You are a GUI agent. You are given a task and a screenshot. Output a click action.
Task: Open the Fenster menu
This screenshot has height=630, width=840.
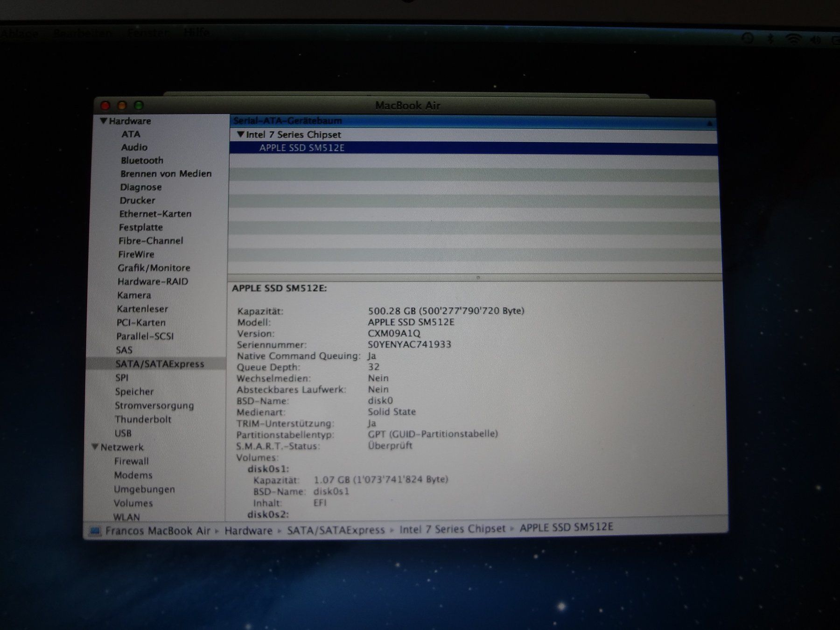tap(148, 33)
